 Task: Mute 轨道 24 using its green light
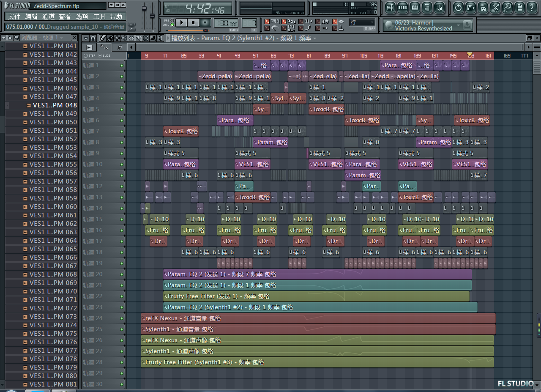point(122,318)
